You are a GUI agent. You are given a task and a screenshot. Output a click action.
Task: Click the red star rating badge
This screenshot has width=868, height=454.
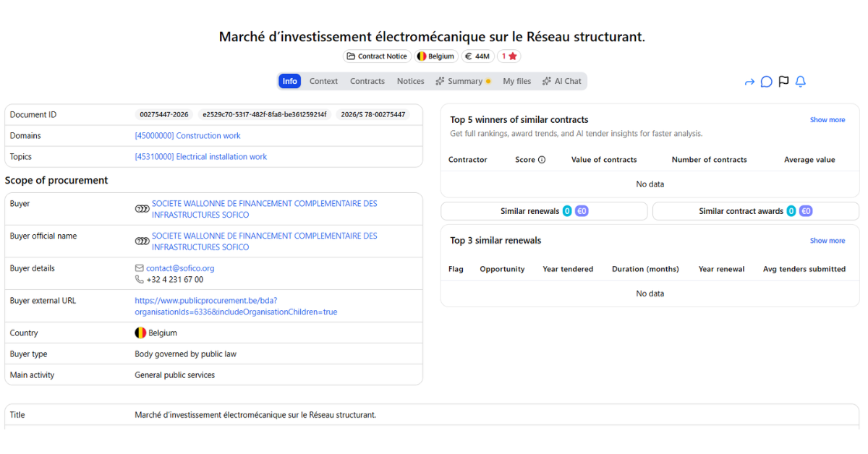point(509,56)
